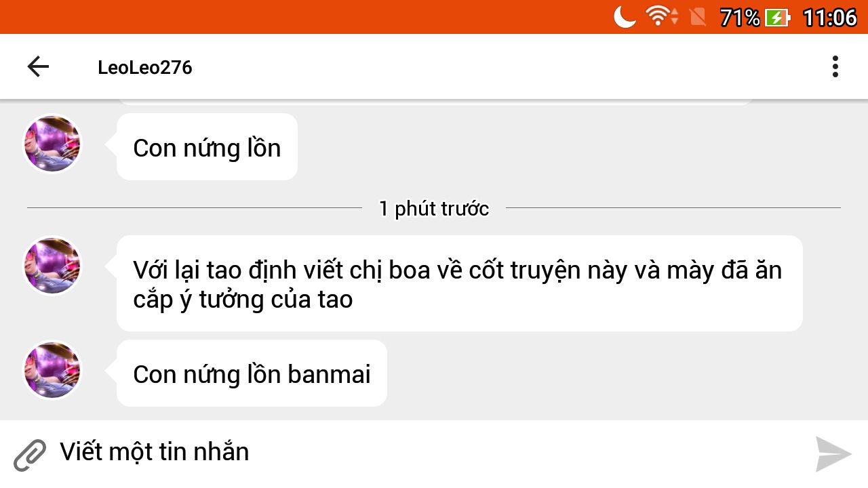Click the 11:06 clock in status bar
This screenshot has height=488, width=868.
tap(830, 17)
